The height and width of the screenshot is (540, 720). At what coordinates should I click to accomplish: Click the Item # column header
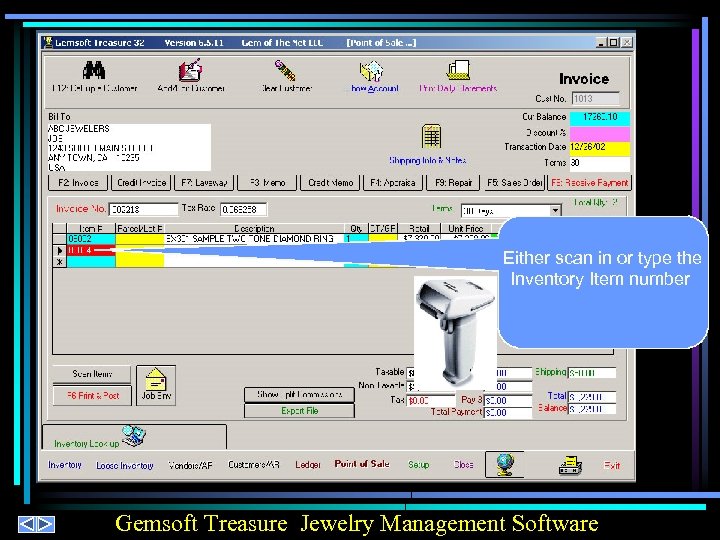(91, 228)
